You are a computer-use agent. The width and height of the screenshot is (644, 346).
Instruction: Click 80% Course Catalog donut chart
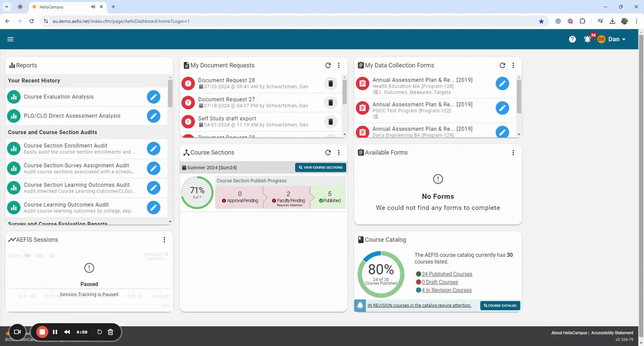(x=381, y=274)
